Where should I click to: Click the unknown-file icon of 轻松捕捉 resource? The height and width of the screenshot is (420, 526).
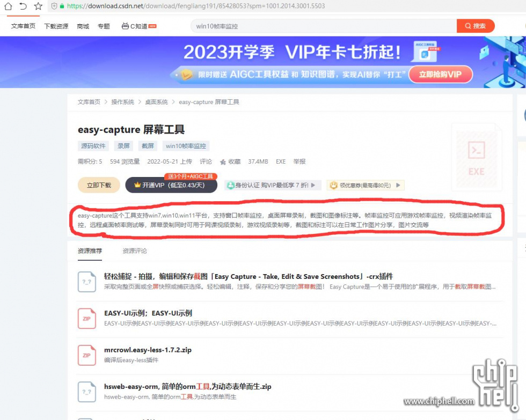87,282
